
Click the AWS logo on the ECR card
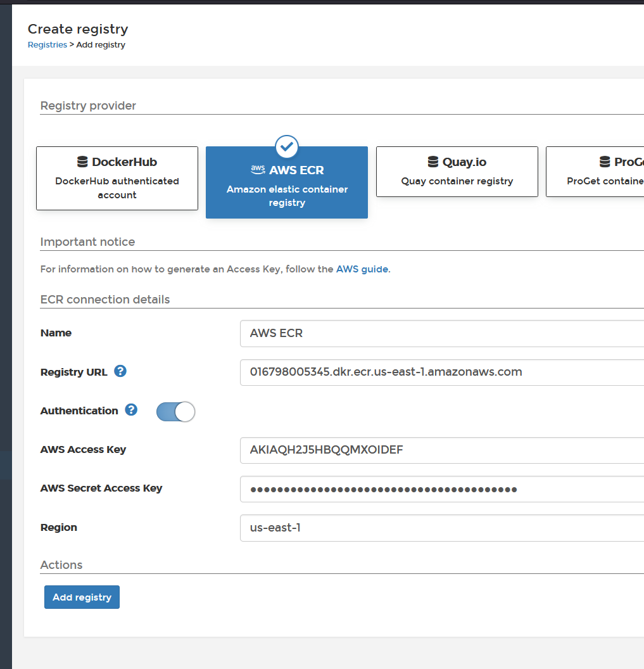[x=258, y=169]
